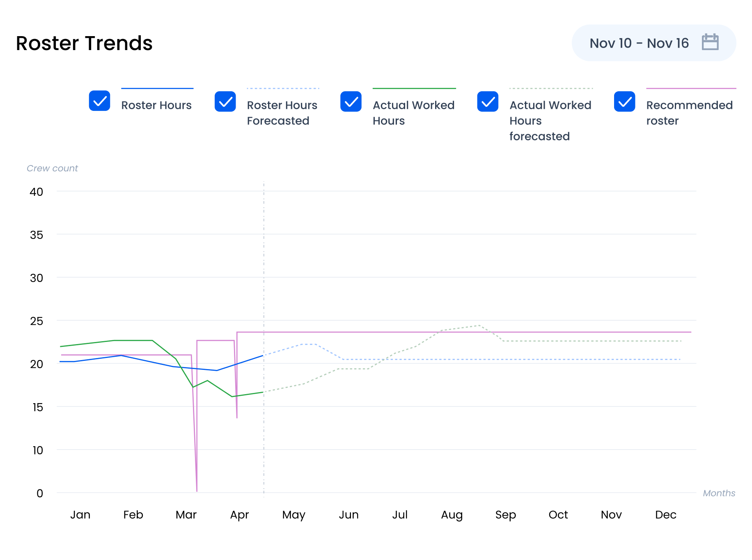Select the May label on the month axis
The height and width of the screenshot is (560, 752).
tap(293, 515)
